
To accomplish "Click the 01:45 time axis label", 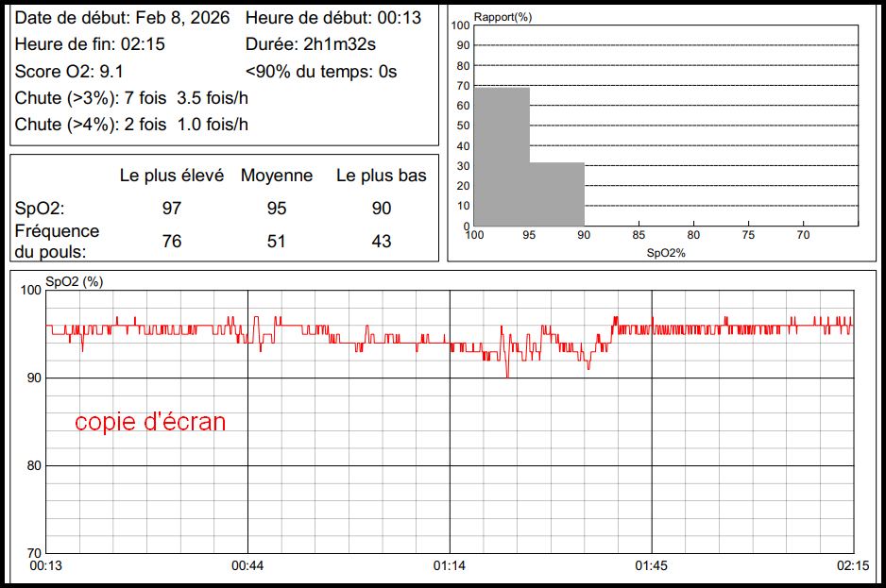I will click(x=651, y=565).
